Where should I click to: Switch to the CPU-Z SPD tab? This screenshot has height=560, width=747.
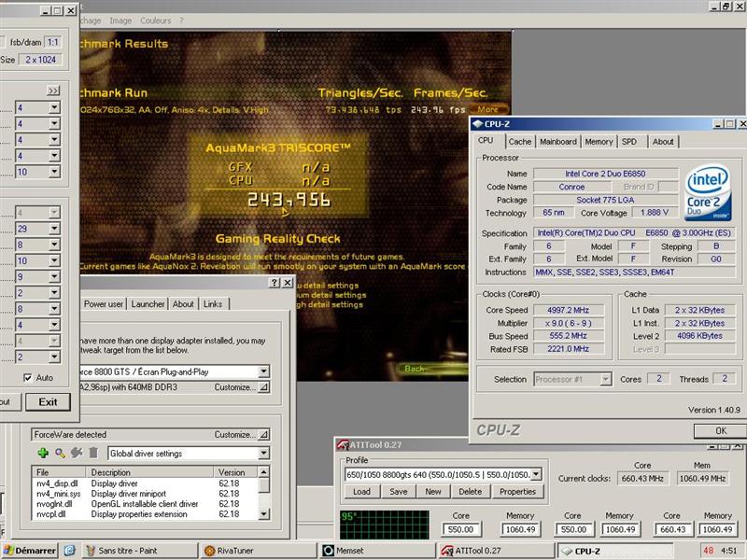628,142
